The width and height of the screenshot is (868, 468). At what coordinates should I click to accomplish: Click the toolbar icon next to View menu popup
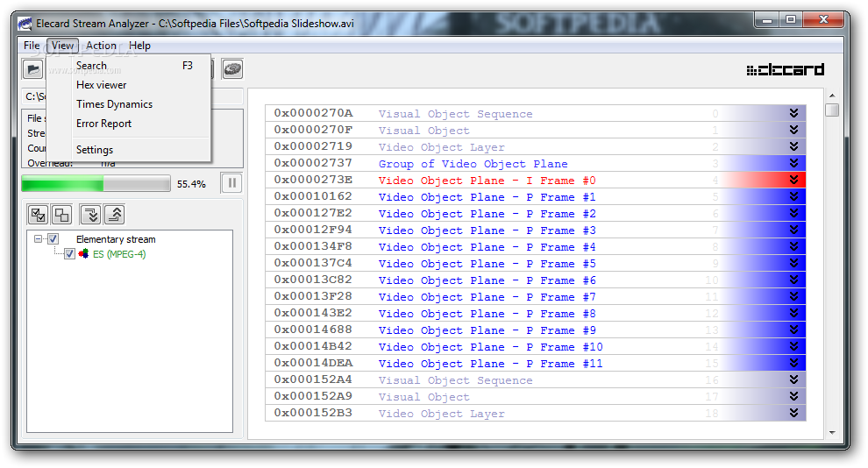(232, 69)
